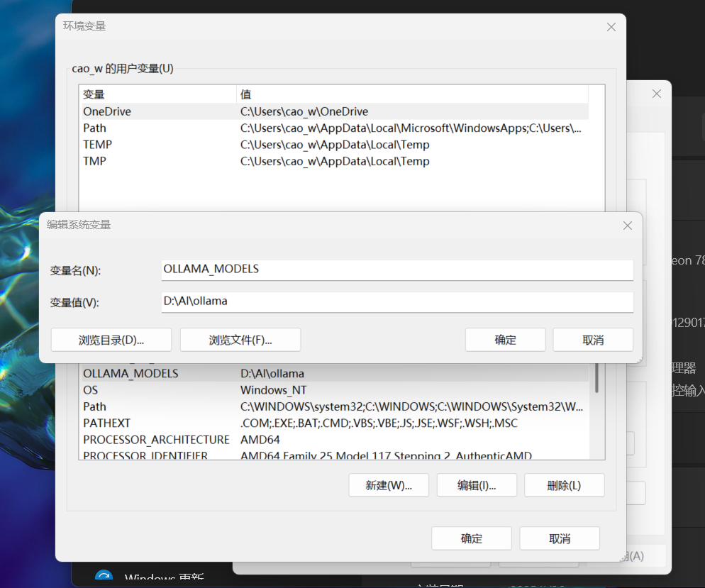Select the PATHEXT system variable
This screenshot has height=588, width=705.
(333, 423)
